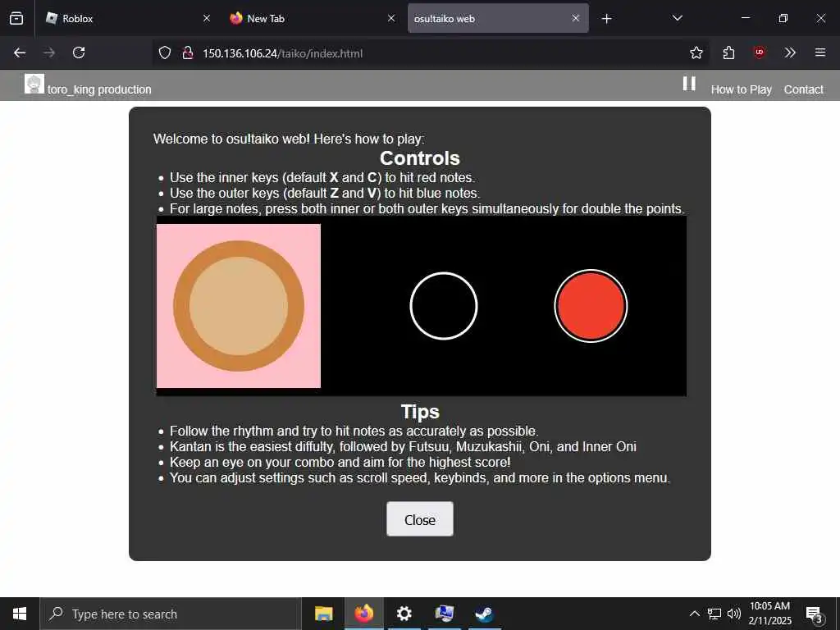The width and height of the screenshot is (840, 630).
Task: Open Steam from the taskbar
Action: (x=484, y=614)
